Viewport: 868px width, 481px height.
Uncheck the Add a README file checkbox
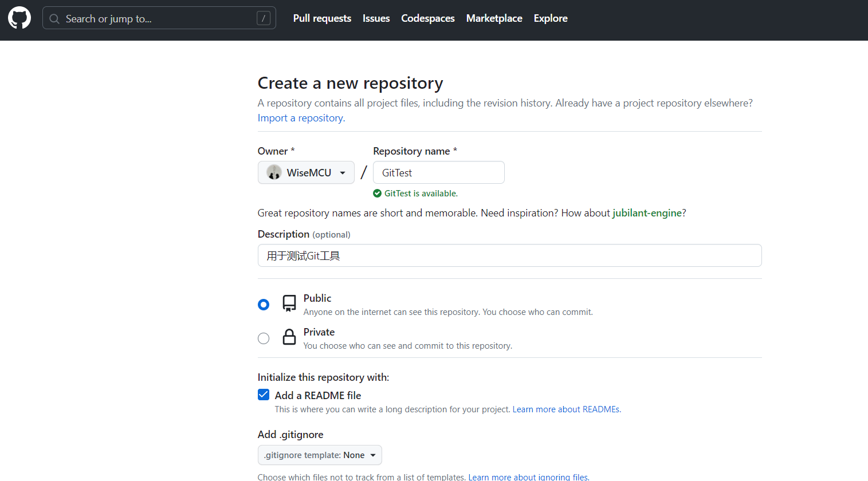(264, 395)
